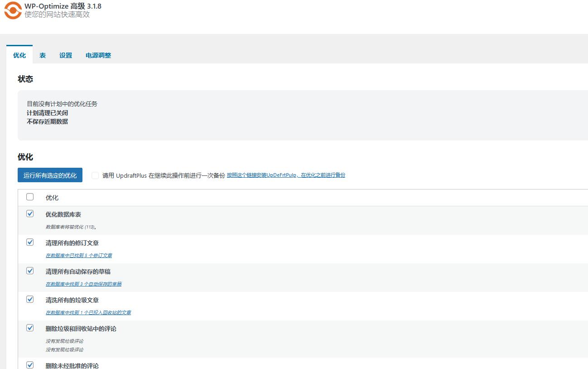Follow the link to install UpdraftPlus

click(286, 175)
